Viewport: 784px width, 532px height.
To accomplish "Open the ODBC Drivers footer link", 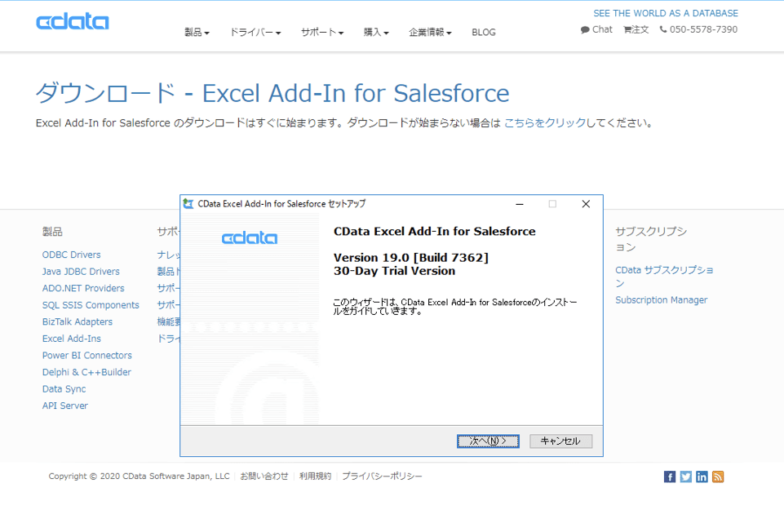I will 72,255.
